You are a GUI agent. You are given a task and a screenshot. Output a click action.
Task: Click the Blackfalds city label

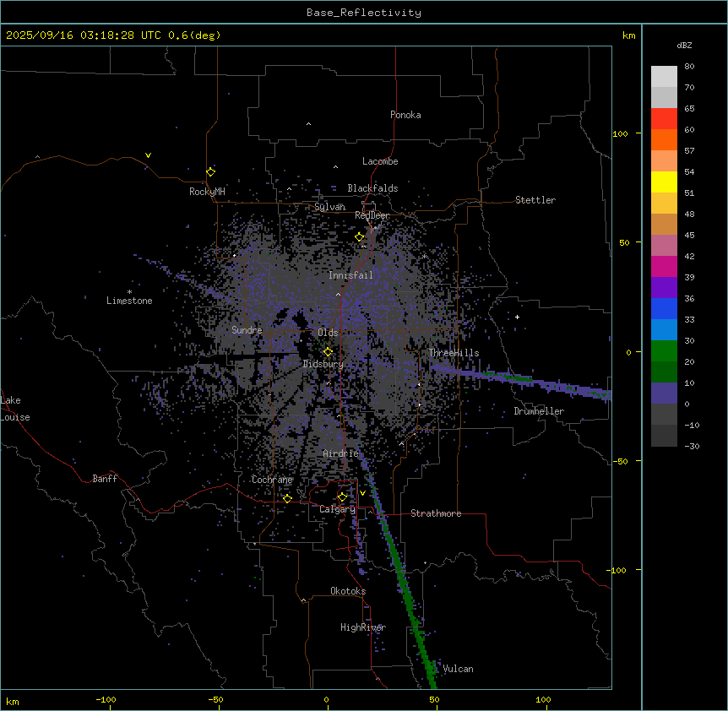(x=372, y=188)
